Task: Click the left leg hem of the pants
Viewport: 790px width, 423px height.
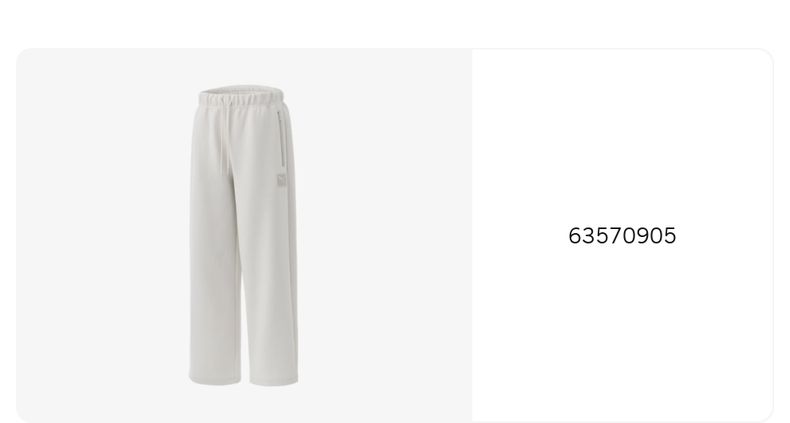Action: (x=215, y=379)
